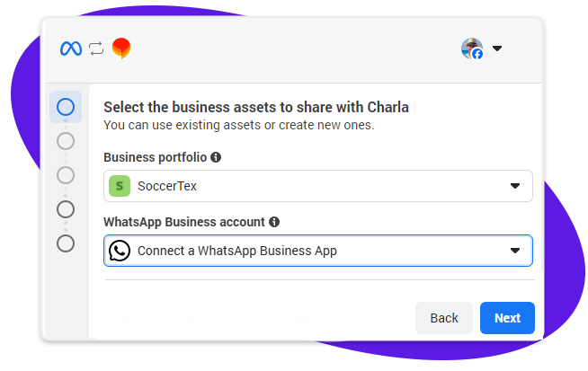
Task: Click the green SoccerTex portfolio icon
Action: (119, 186)
